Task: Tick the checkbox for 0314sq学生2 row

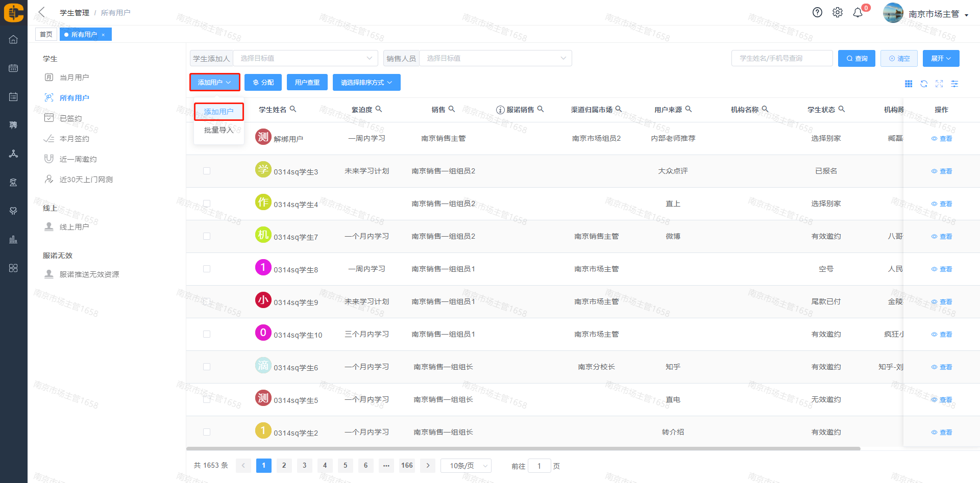Action: (x=207, y=432)
